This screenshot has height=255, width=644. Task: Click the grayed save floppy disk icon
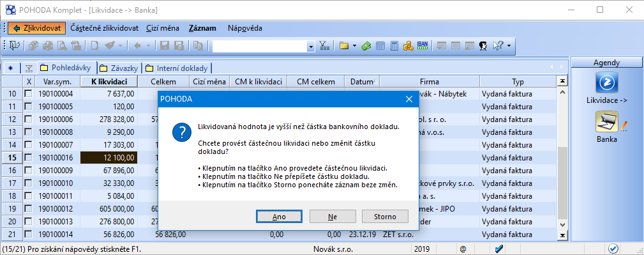(x=165, y=46)
